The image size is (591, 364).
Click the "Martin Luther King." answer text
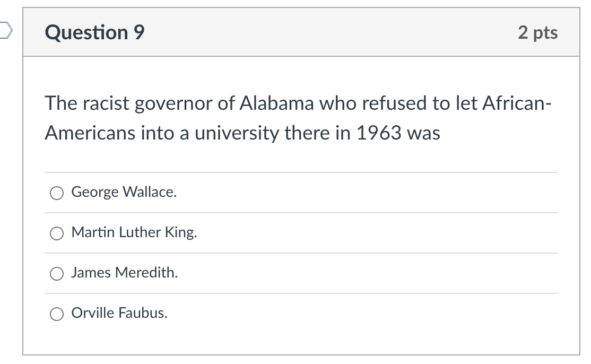pos(134,232)
